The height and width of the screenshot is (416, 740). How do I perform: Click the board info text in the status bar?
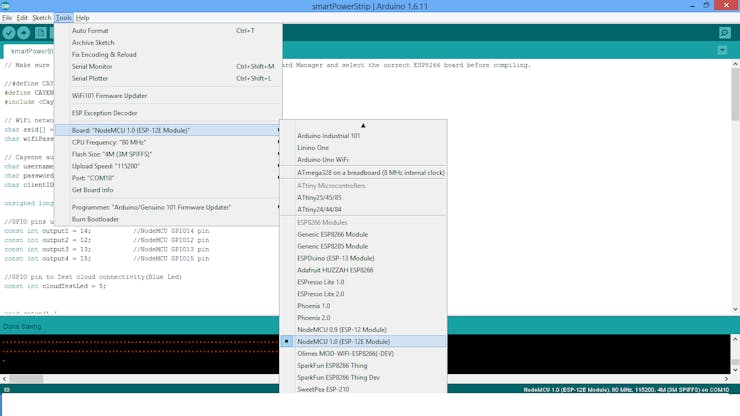(626, 390)
